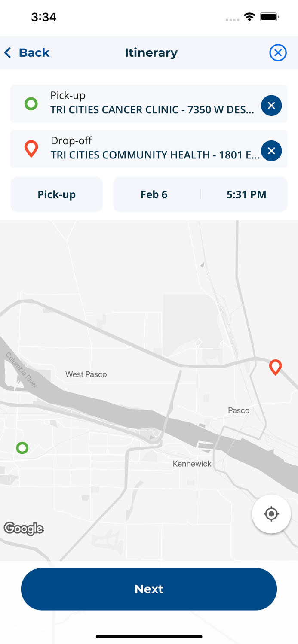The width and height of the screenshot is (298, 644).
Task: Go Back to the previous screen
Action: (27, 52)
